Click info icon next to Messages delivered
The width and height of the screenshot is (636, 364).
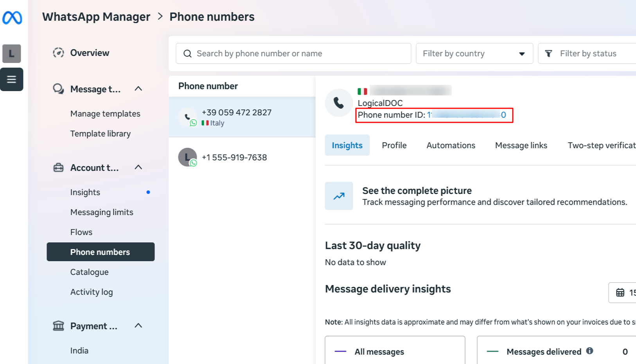589,351
